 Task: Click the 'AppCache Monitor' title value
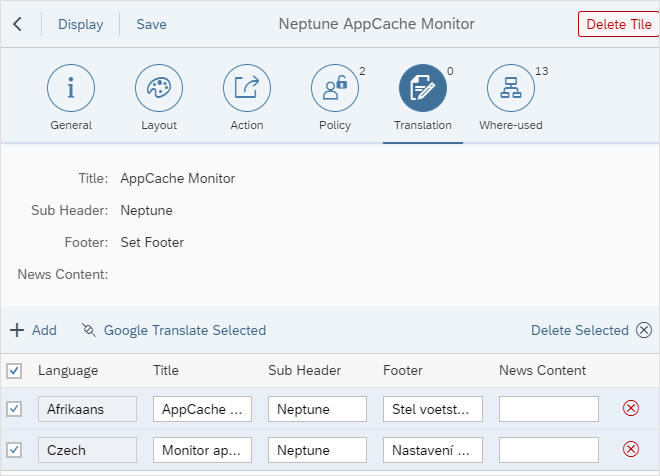click(178, 178)
